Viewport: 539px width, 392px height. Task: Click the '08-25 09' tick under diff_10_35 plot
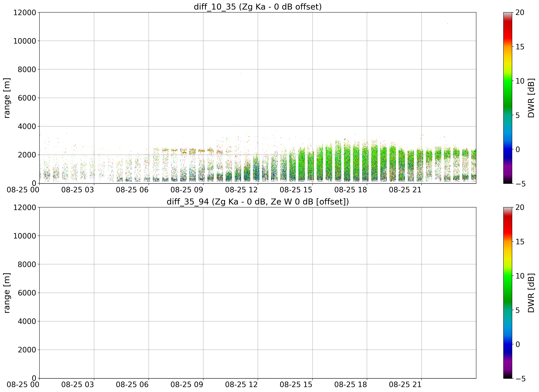187,190
